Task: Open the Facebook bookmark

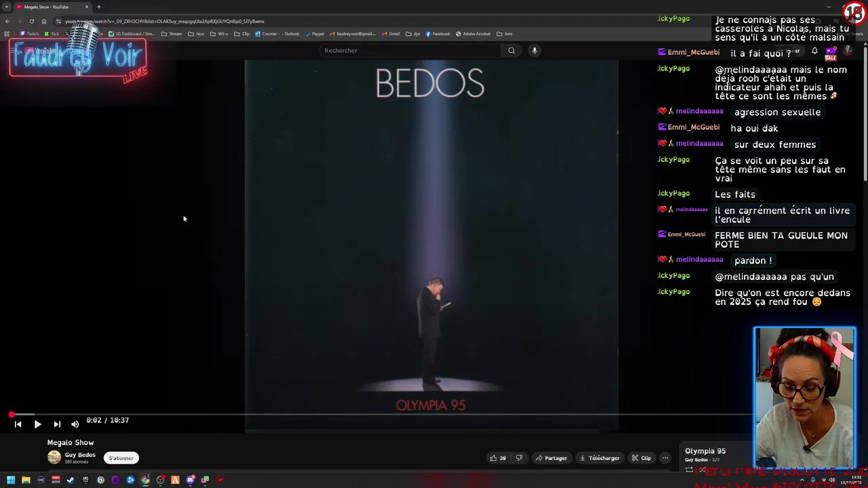Action: [x=438, y=34]
